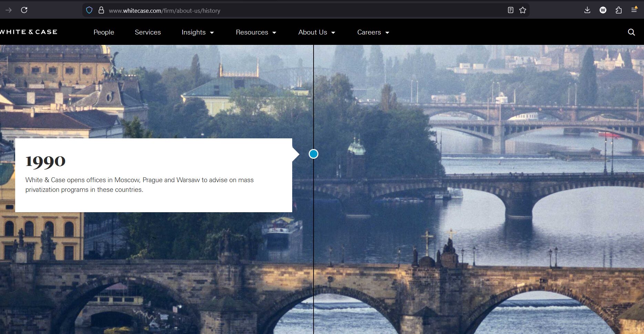Expand the Insights dropdown
This screenshot has width=644, height=334.
(198, 32)
